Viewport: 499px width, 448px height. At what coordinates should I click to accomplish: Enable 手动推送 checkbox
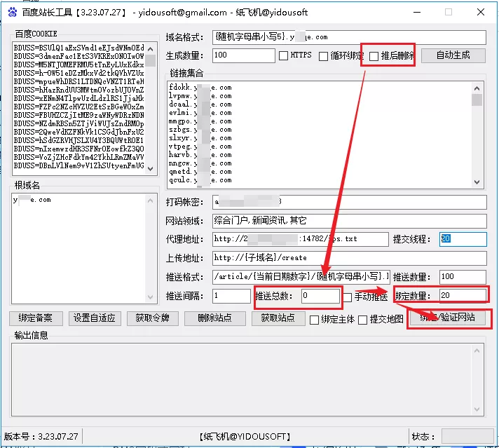(347, 297)
